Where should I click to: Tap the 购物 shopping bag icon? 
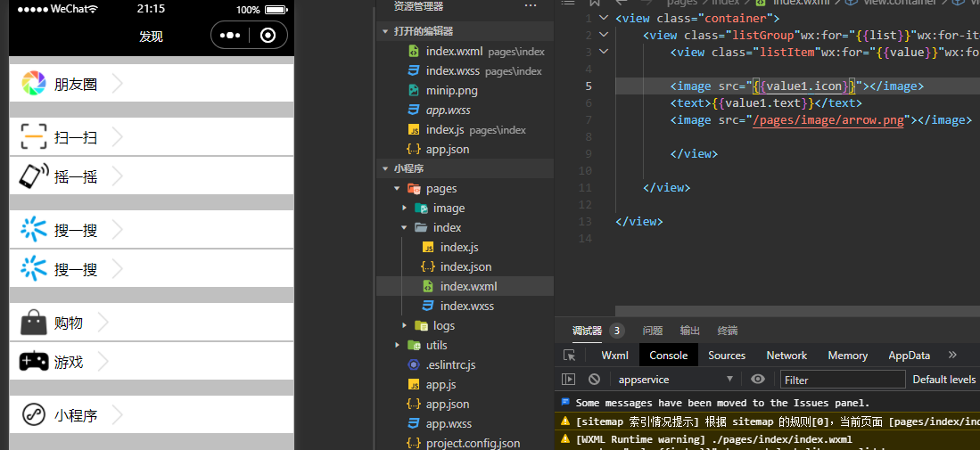point(34,323)
